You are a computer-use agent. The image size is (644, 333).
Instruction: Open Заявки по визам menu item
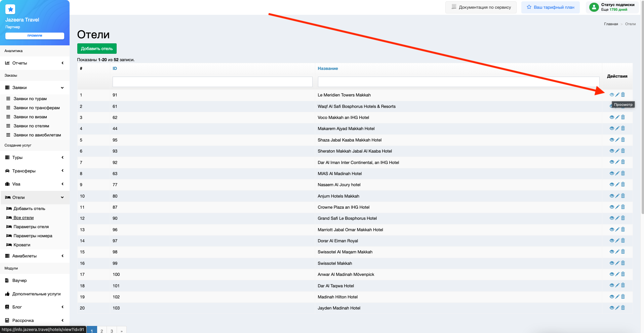point(30,117)
